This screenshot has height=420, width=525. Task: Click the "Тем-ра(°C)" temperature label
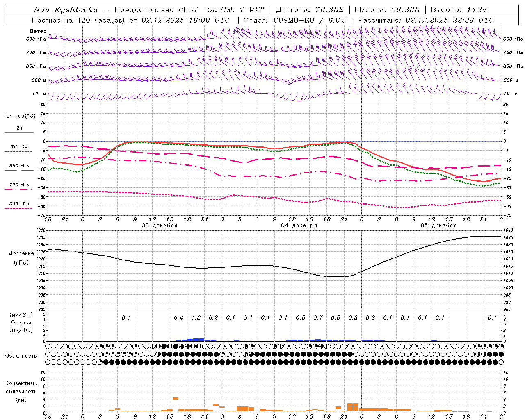click(x=19, y=116)
